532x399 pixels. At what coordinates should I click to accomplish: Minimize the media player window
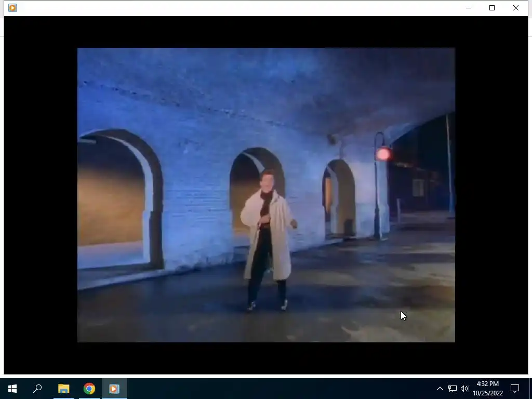click(x=469, y=8)
